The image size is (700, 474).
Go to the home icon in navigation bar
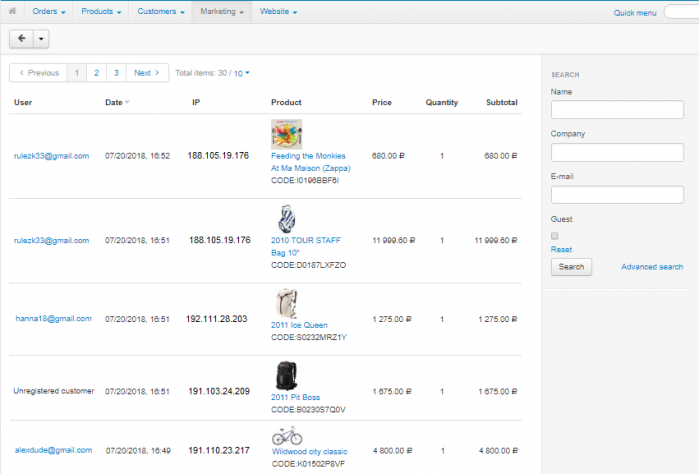point(12,11)
